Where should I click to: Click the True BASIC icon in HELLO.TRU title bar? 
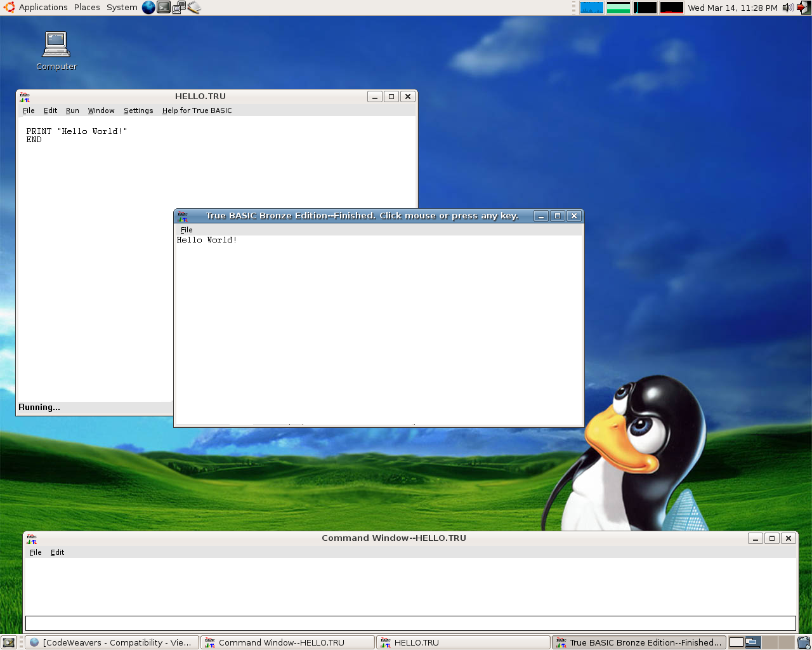(24, 96)
